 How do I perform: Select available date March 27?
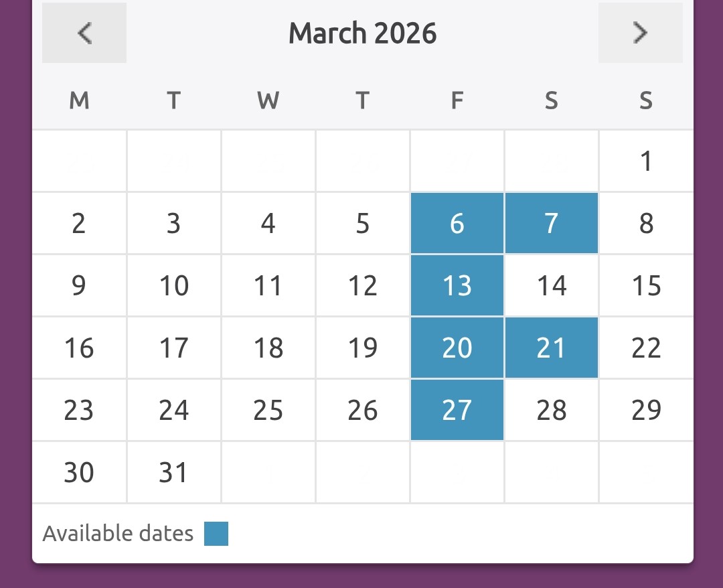pos(457,410)
